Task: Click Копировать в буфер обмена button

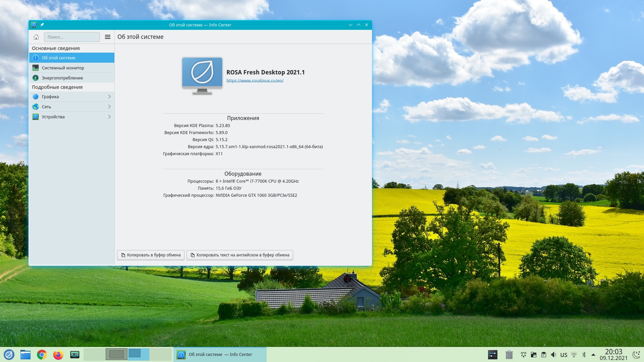Action: coord(151,255)
